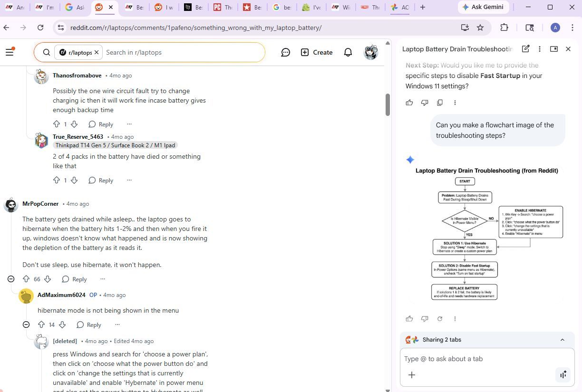Open the Reddit hamburger menu
The height and width of the screenshot is (392, 582).
click(10, 52)
